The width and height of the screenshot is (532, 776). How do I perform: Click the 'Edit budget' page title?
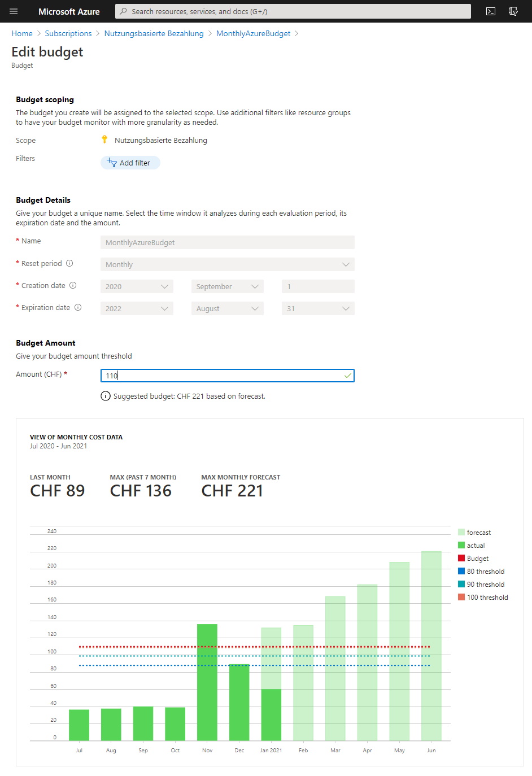click(47, 52)
